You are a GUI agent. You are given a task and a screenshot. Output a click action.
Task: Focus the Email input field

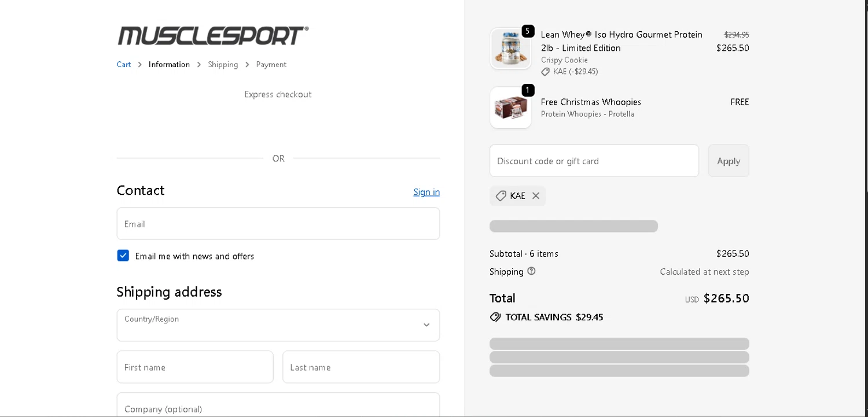[x=278, y=224]
